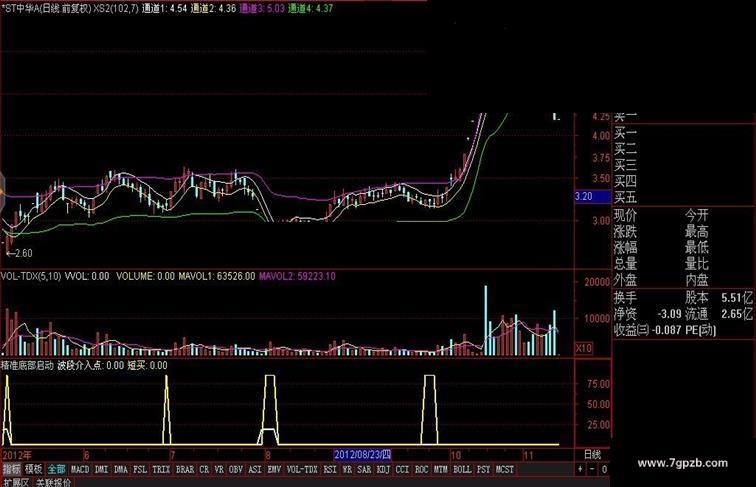Click the 现价 field label
756x487 pixels.
[x=625, y=216]
